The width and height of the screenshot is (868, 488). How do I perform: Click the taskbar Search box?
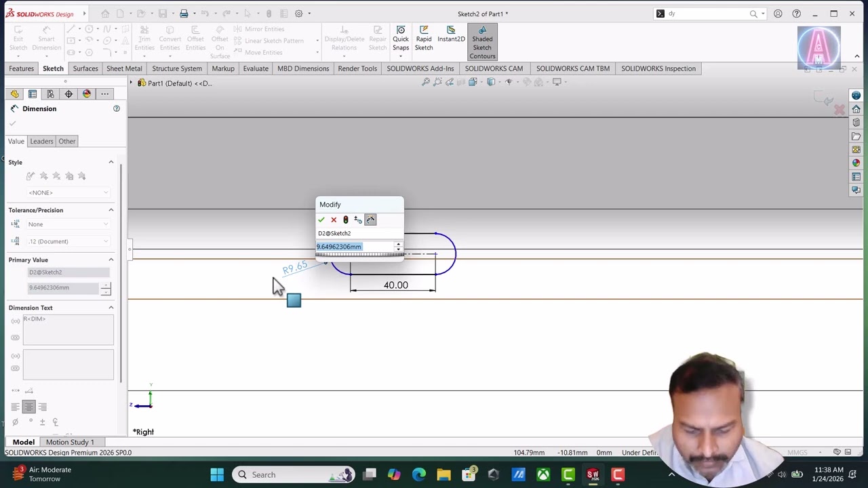294,474
